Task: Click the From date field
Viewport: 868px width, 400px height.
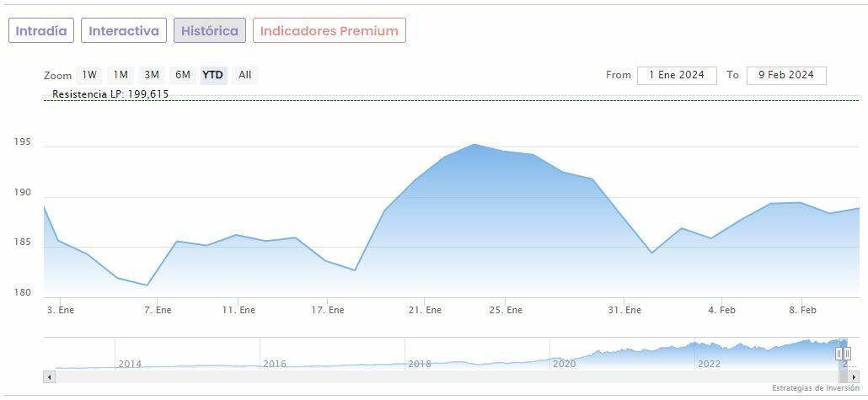Action: 677,75
